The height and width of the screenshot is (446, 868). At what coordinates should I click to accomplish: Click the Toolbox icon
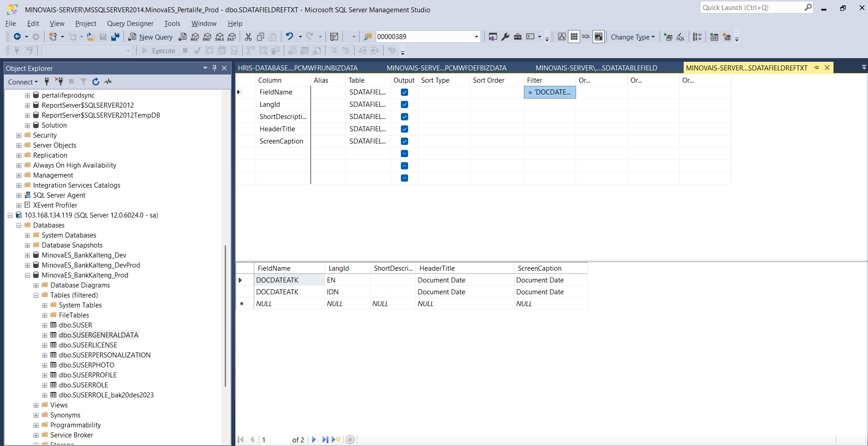coord(518,37)
